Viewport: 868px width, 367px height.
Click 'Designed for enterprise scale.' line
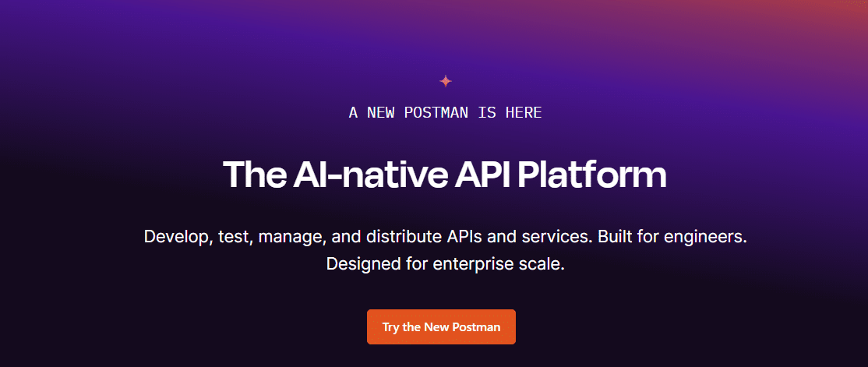coord(445,264)
